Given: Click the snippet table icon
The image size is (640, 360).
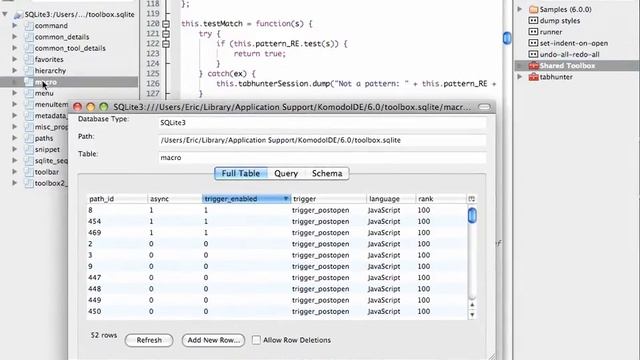Looking at the screenshot, I should (x=29, y=149).
